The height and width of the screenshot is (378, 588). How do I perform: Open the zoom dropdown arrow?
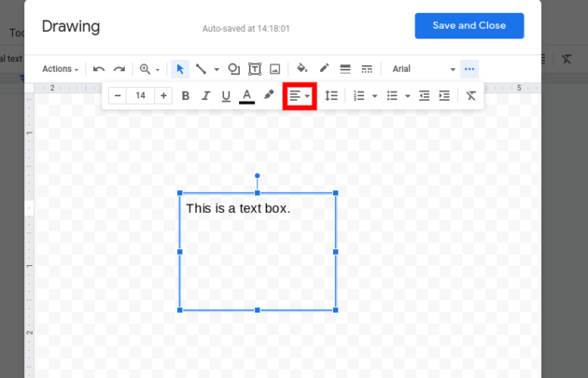coord(158,70)
